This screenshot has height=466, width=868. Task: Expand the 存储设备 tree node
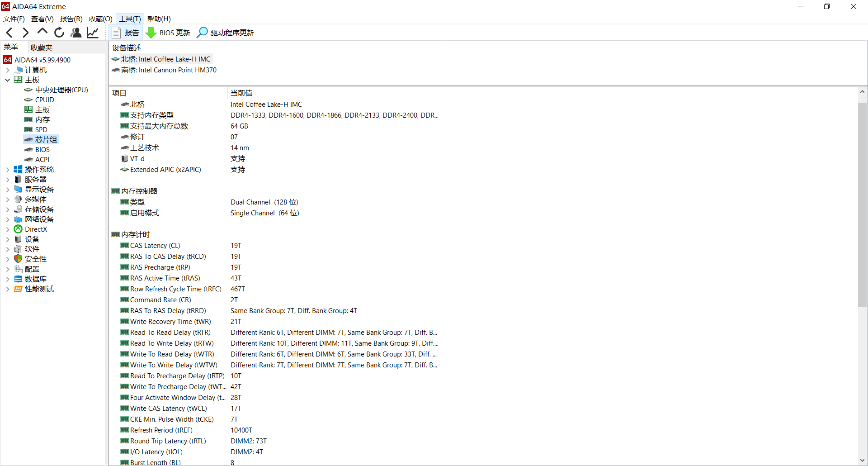pyautogui.click(x=7, y=209)
